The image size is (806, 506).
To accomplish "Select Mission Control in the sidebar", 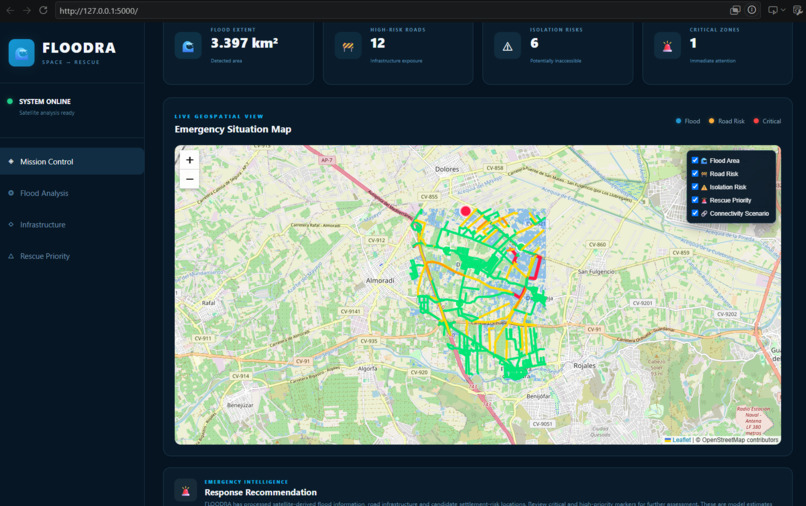I will [72, 161].
